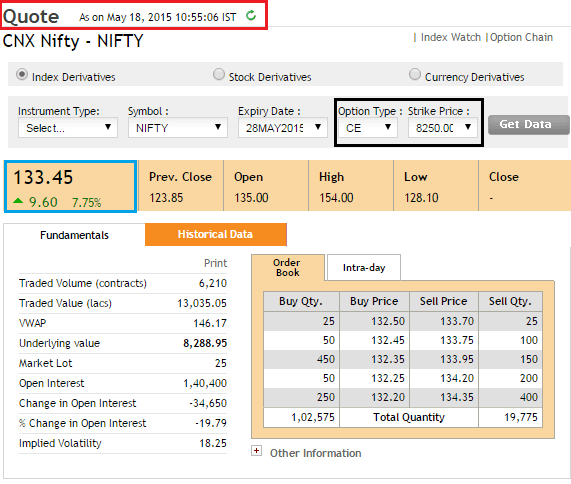Open the Option Chain link
Screen dimensions: 571x484
point(521,38)
